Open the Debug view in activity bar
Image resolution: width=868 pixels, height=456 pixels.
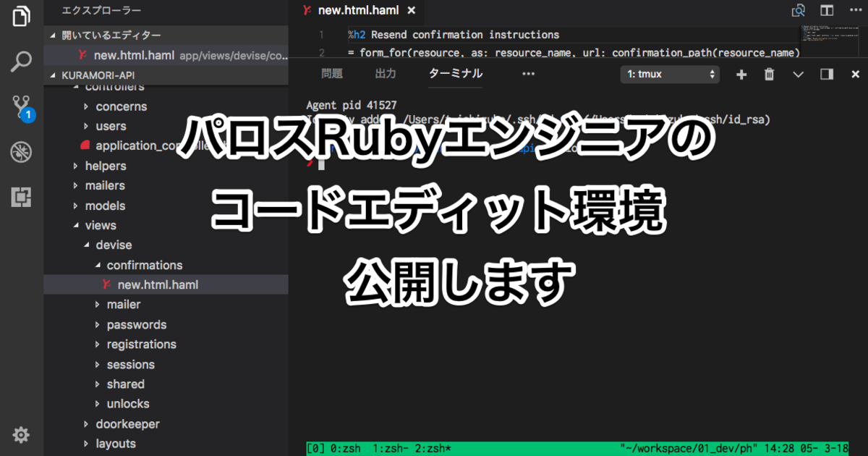tap(21, 152)
